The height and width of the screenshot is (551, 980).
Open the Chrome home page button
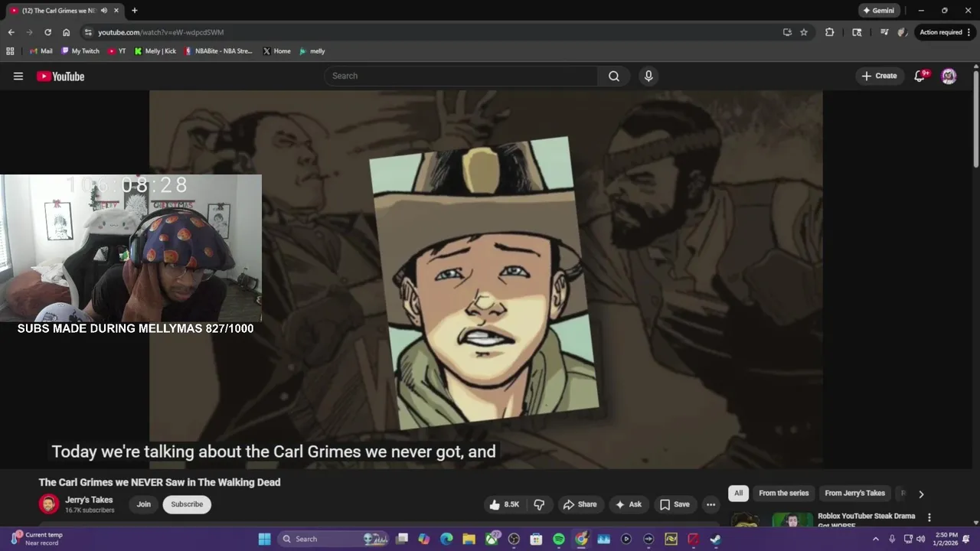67,32
